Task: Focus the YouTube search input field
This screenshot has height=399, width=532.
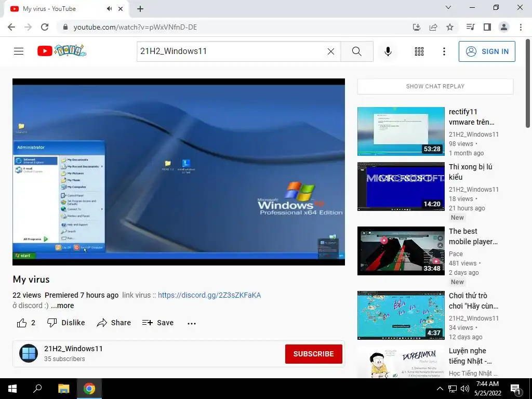Action: (x=232, y=51)
